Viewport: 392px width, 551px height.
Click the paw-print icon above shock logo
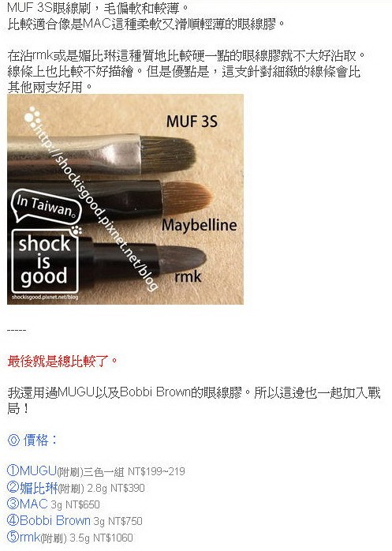[77, 231]
